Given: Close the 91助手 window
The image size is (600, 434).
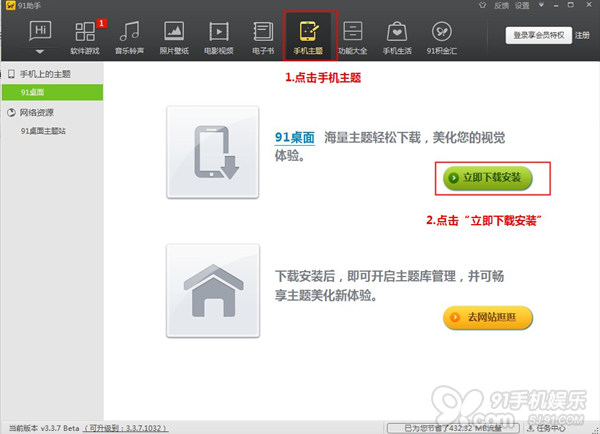Looking at the screenshot, I should pos(589,5).
